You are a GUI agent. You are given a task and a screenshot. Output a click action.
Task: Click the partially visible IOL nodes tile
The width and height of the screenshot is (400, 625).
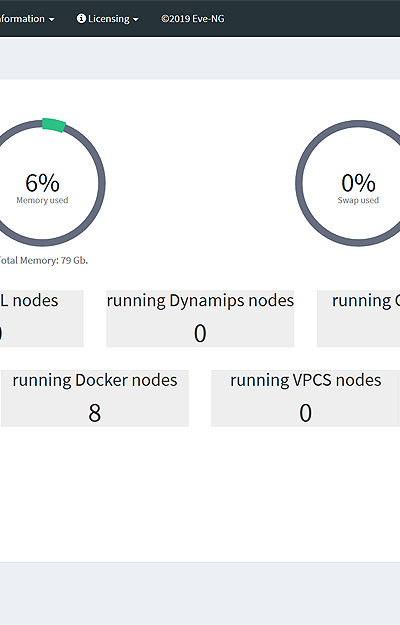[x=42, y=318]
